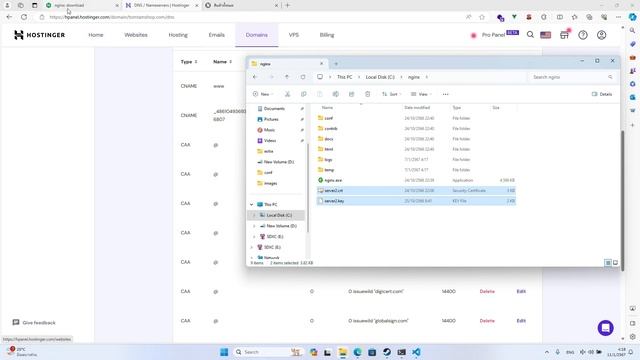Favorite this page with browser star icon
Screen dimensions: 640x360
[482, 17]
